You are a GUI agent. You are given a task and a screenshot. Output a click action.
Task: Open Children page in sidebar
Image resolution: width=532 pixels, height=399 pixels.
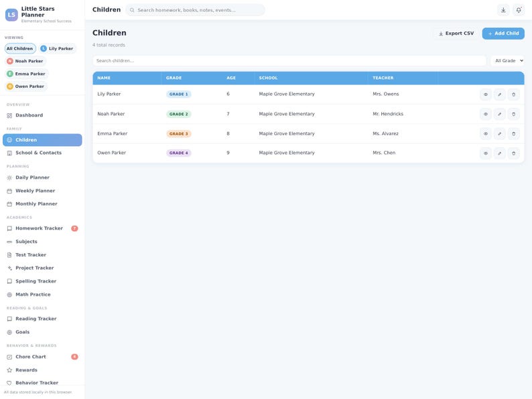point(42,140)
